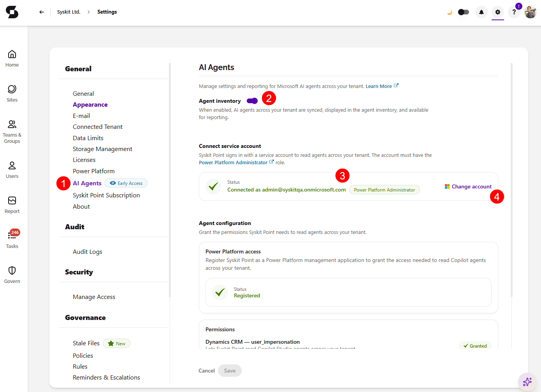Viewport: 541px width, 392px height.
Task: Click the moon dark-mode icon
Action: pos(450,12)
